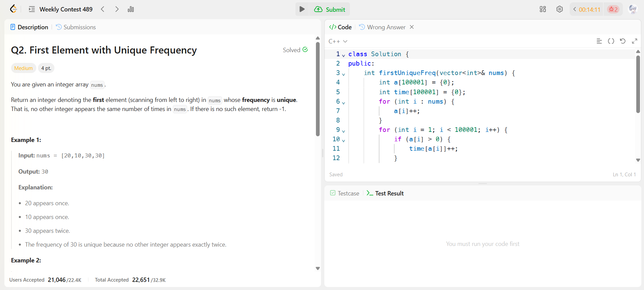The image size is (644, 290).
Task: Open the contest ranking chart icon
Action: pos(131,9)
